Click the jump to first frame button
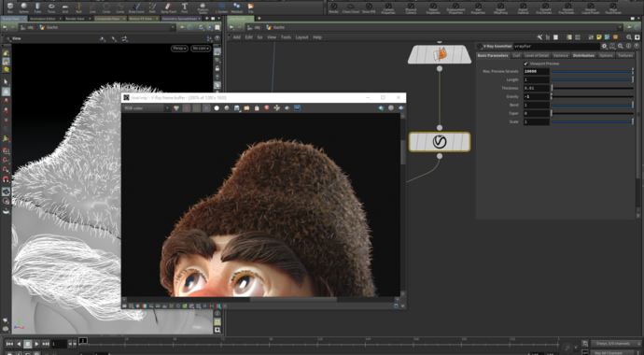This screenshot has width=644, height=355. pyautogui.click(x=9, y=344)
